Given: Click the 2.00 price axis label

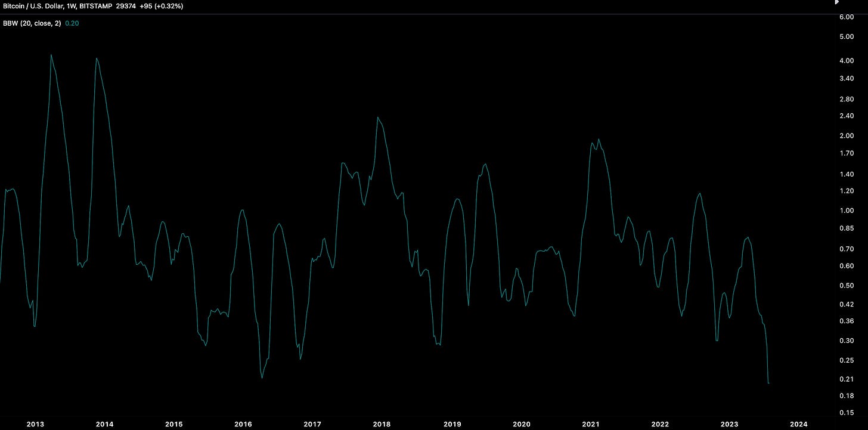Looking at the screenshot, I should pos(847,135).
